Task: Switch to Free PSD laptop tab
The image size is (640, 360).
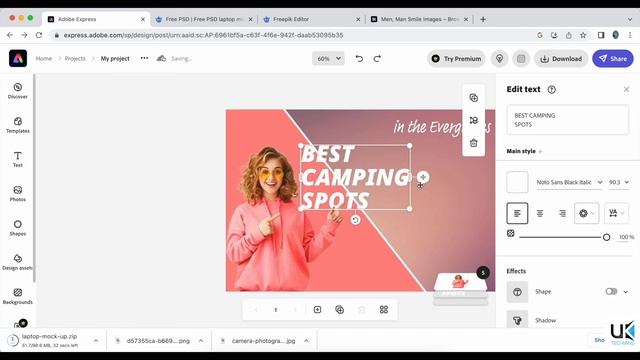Action: (204, 19)
